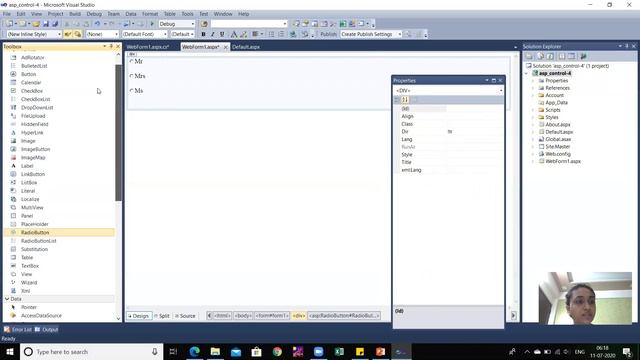Launch Google Chrome from the taskbar
Screen dimensions: 640x360
point(277,351)
